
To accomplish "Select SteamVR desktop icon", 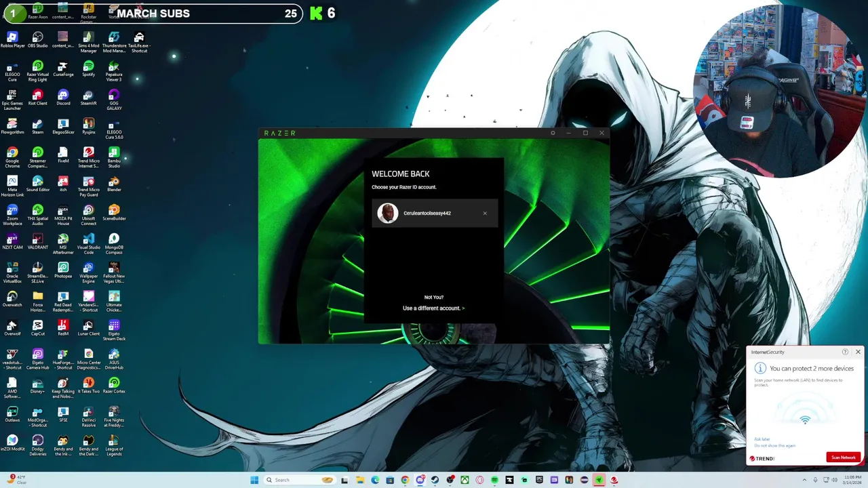I will point(88,98).
